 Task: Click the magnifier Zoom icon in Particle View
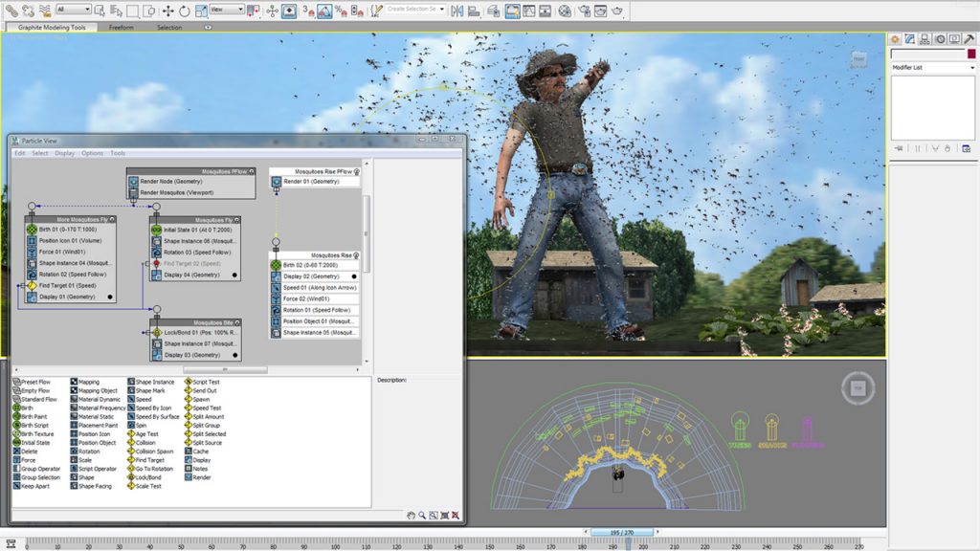pos(422,516)
